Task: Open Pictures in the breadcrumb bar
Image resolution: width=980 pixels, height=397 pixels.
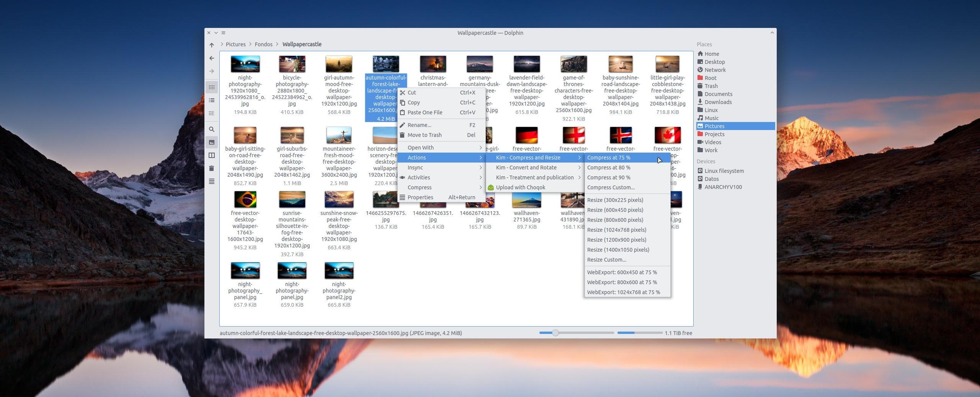Action: 235,44
